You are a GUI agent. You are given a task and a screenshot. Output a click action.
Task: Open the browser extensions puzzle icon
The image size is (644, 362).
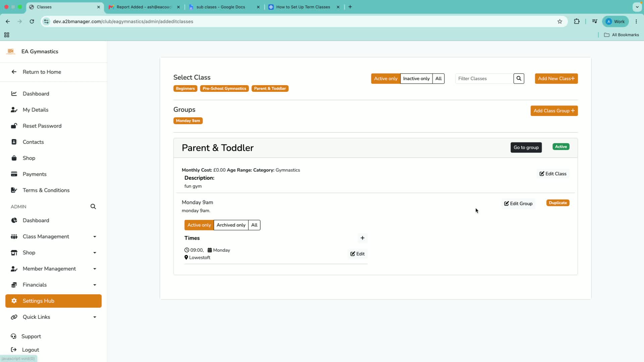point(577,21)
